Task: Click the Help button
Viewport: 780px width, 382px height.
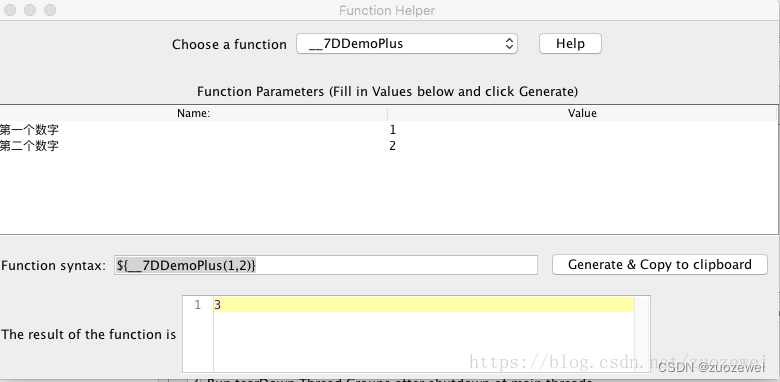Action: point(570,44)
